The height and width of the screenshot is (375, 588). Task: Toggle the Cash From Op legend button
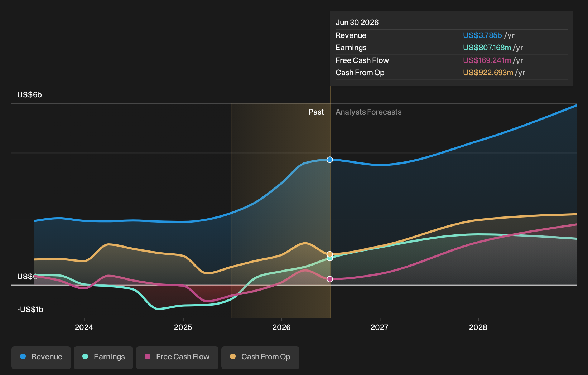[260, 357]
